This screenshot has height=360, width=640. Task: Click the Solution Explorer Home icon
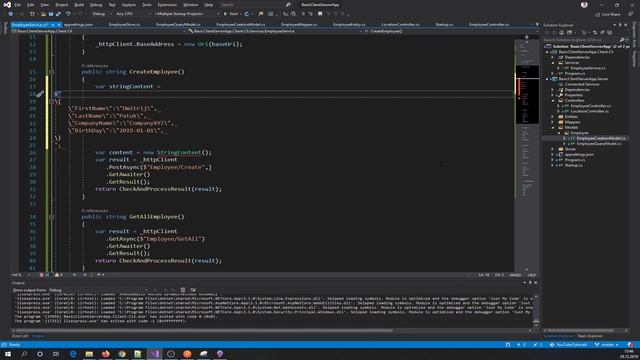(x=562, y=32)
